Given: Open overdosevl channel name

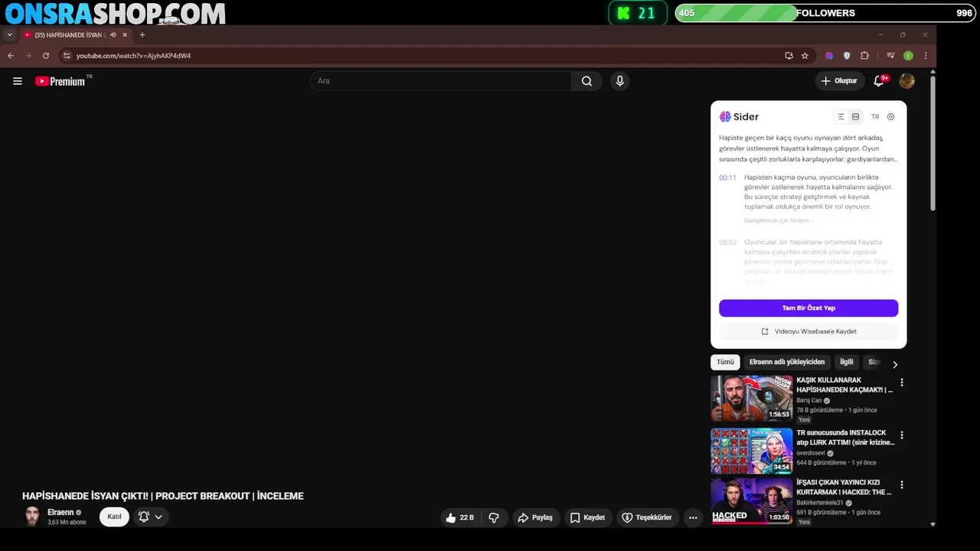Looking at the screenshot, I should [810, 453].
